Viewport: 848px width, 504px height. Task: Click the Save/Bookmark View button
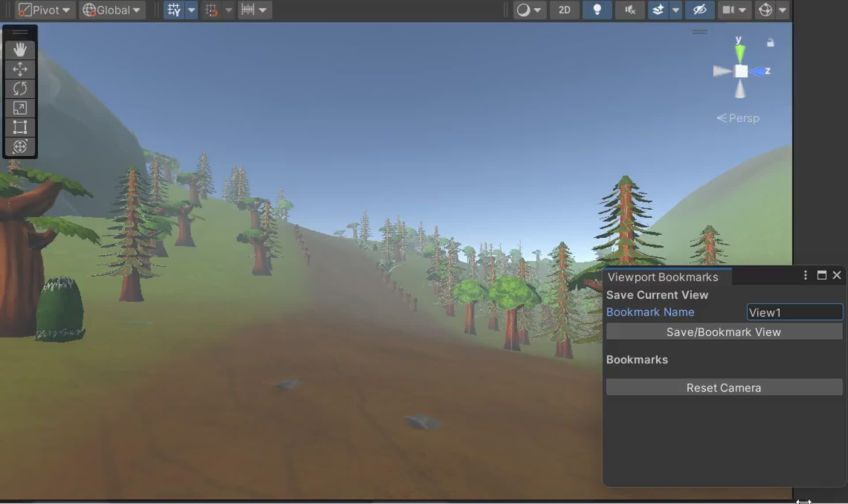(723, 332)
